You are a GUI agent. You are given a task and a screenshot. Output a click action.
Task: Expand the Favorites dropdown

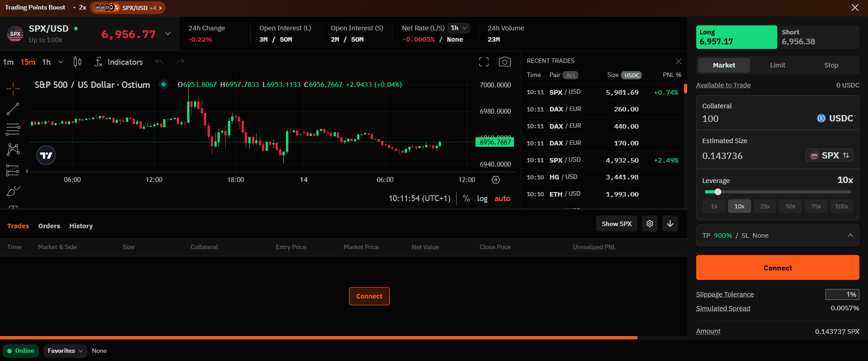[x=65, y=351]
